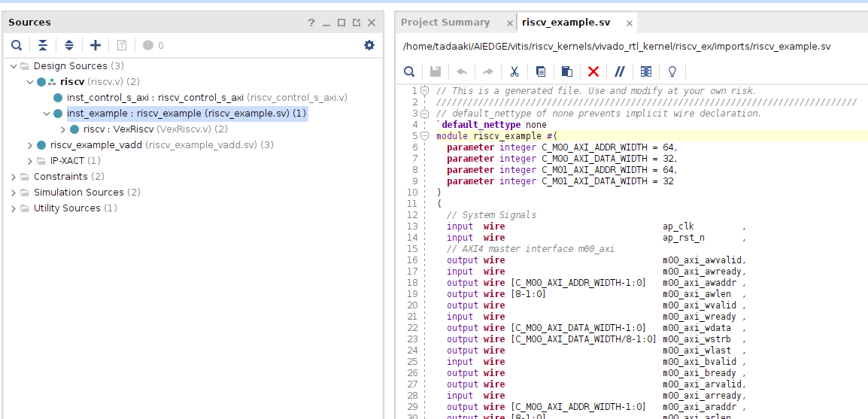Close the Project Summary tab
The height and width of the screenshot is (419, 868).
[510, 23]
